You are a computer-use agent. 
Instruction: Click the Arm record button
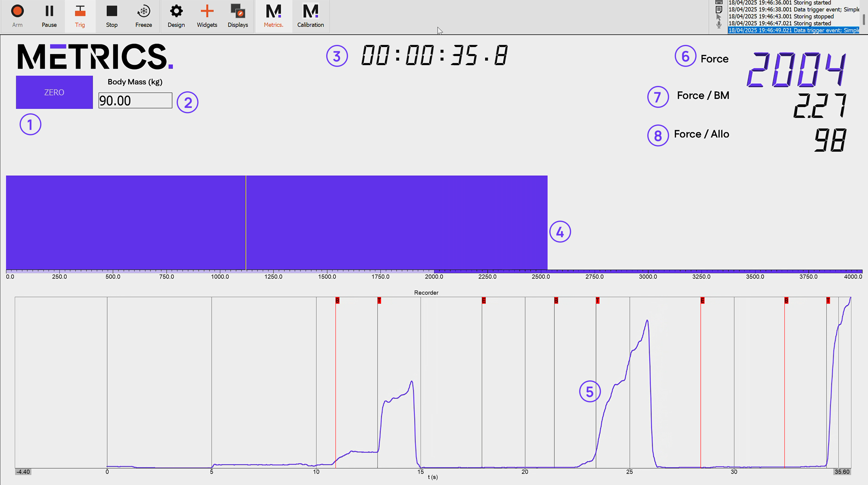point(17,16)
